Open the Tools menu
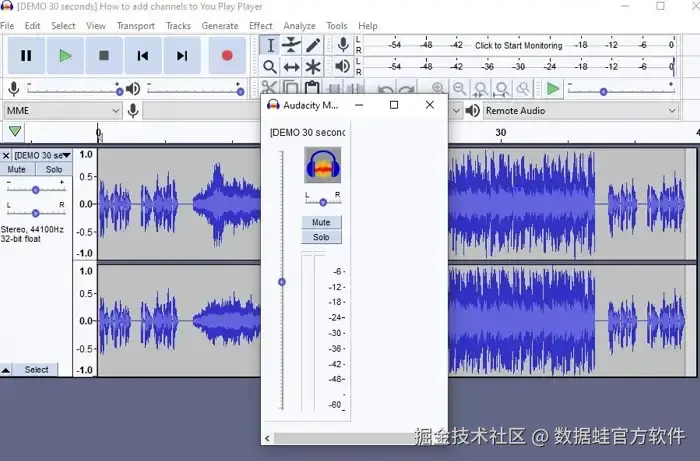This screenshot has height=461, width=700. point(337,26)
